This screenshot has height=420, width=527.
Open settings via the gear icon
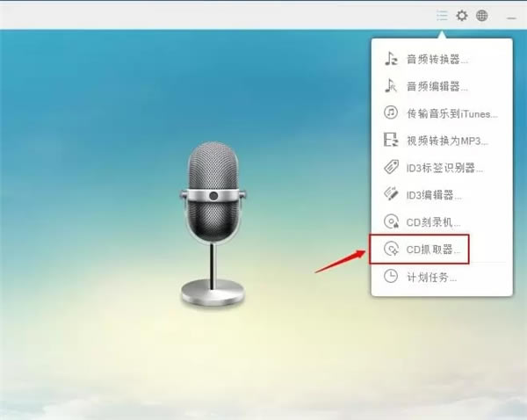(x=462, y=16)
